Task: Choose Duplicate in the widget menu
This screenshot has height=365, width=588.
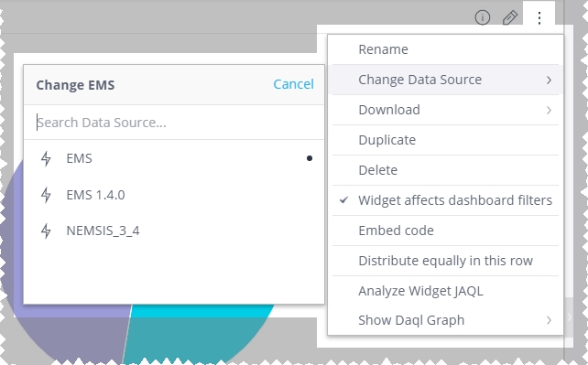Action: (x=445, y=140)
